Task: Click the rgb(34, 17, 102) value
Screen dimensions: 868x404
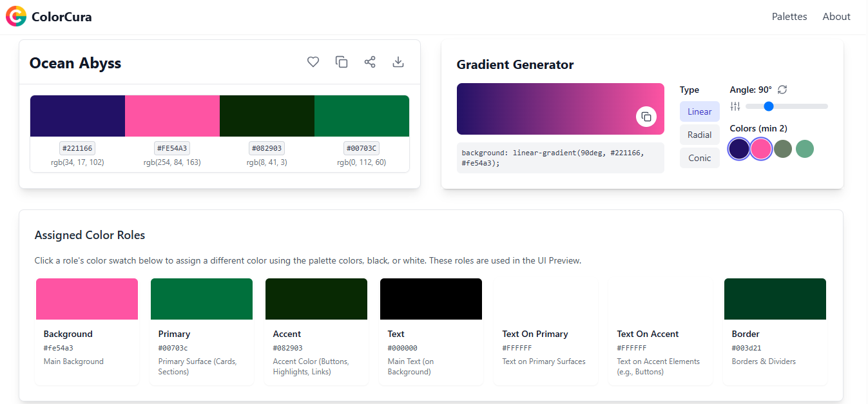Action: (x=77, y=162)
